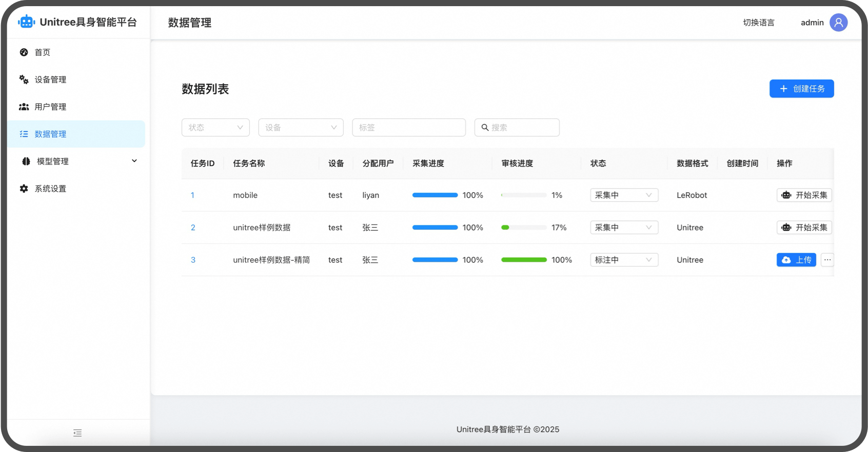
Task: Click the home dashboard icon in the sidebar
Action: click(x=24, y=52)
